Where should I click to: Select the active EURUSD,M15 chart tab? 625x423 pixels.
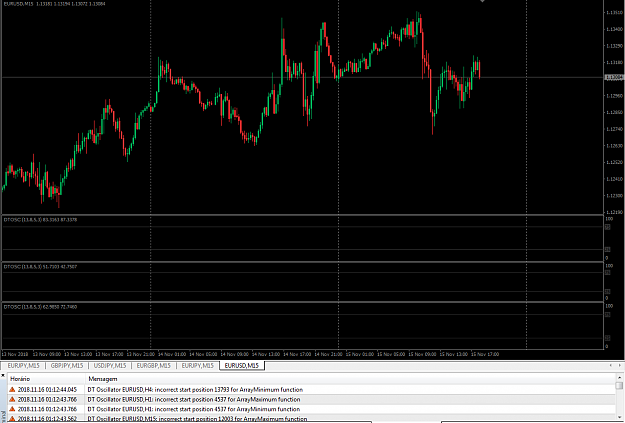tap(242, 366)
